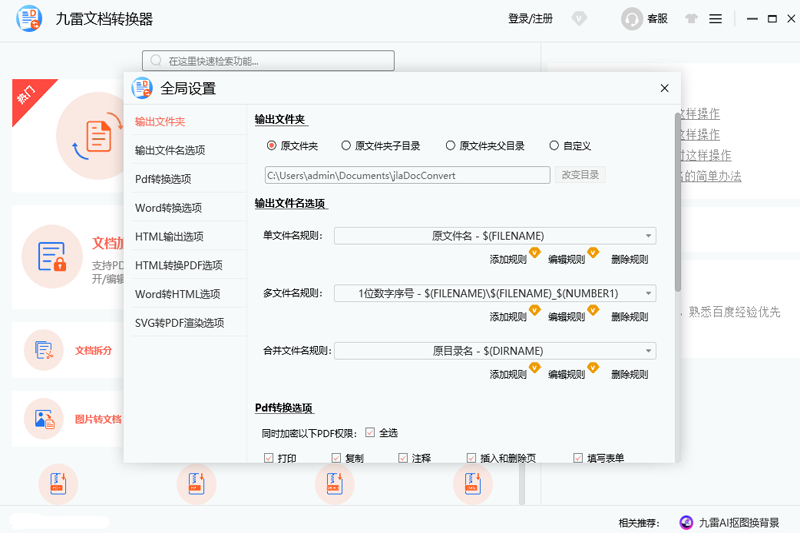Screen dimensions: 800x533
Task: Toggle the 插入和删除页 checkbox
Action: (x=471, y=458)
